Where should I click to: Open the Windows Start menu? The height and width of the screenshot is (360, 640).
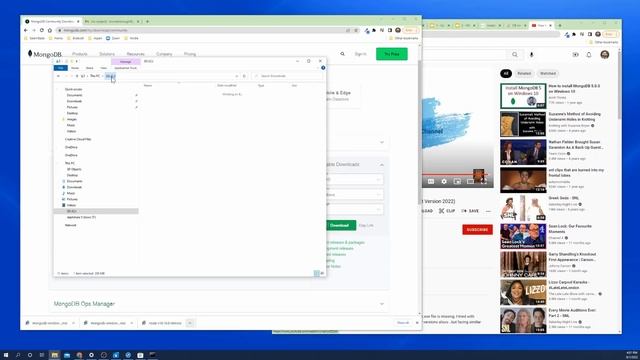point(6,355)
